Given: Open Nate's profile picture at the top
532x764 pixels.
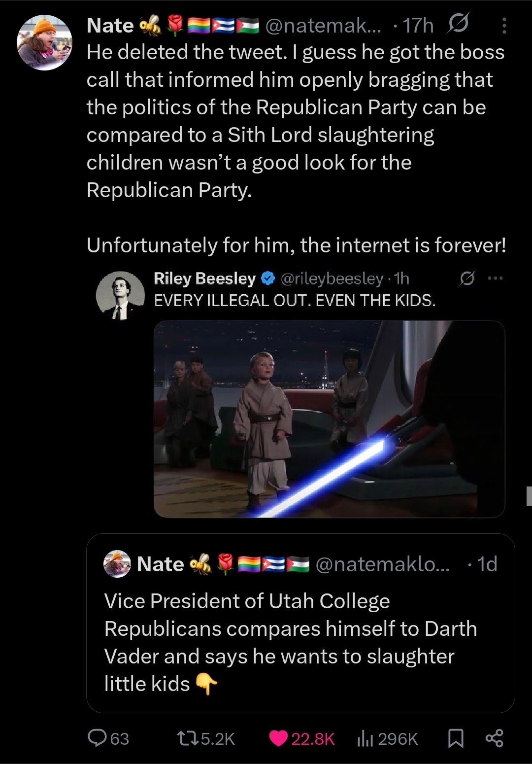Looking at the screenshot, I should click(44, 42).
